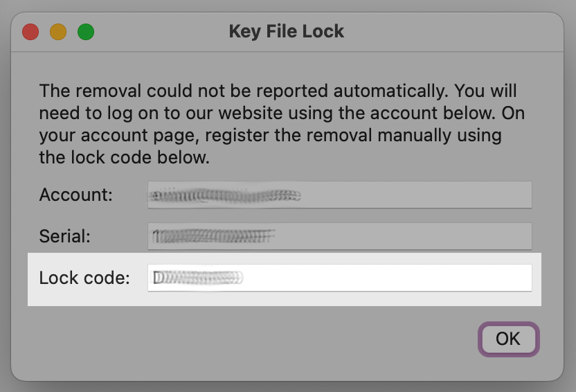Click blank dialog area left of OK
This screenshot has height=392, width=576.
pos(277,339)
